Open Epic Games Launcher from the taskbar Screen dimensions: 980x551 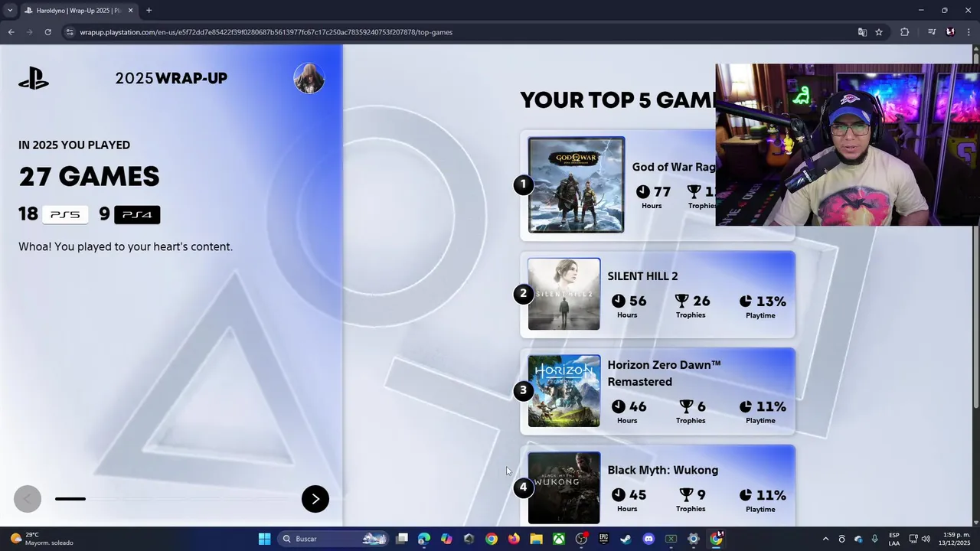click(x=603, y=539)
